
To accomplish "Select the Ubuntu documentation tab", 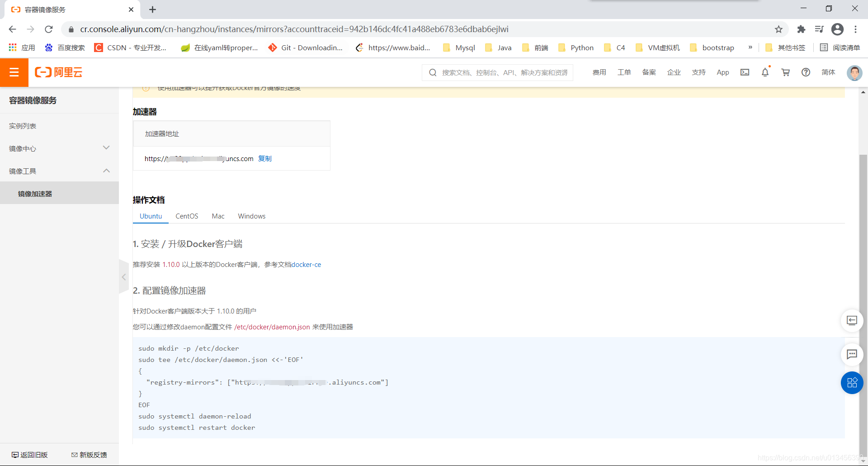I will point(151,216).
